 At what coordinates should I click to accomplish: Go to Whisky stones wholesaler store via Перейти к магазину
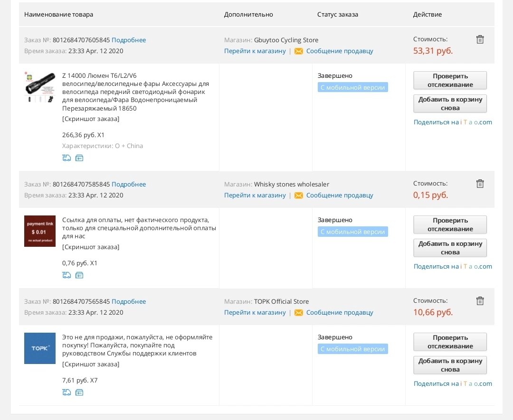[255, 196]
